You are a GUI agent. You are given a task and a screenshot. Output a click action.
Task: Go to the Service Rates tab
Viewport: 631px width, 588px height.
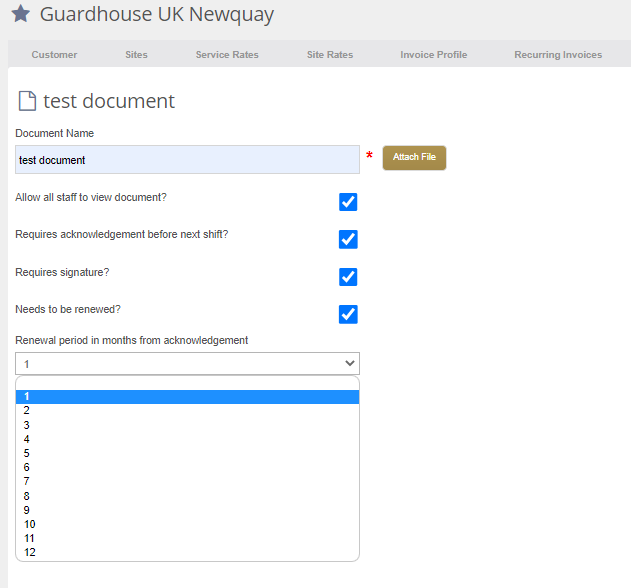227,55
